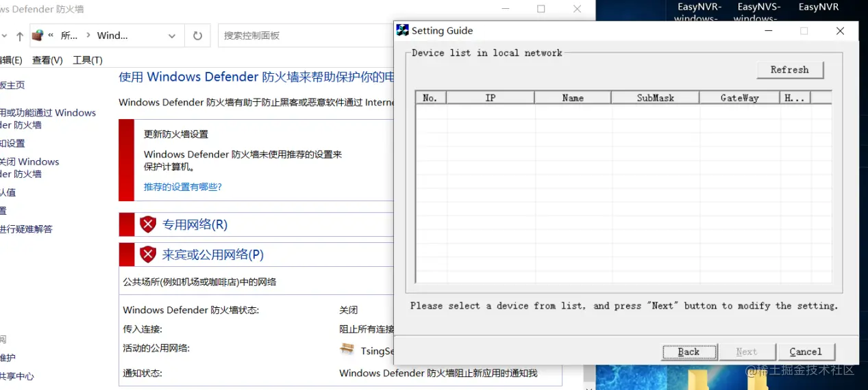Select the Name column header
This screenshot has height=390, width=868.
pyautogui.click(x=573, y=98)
